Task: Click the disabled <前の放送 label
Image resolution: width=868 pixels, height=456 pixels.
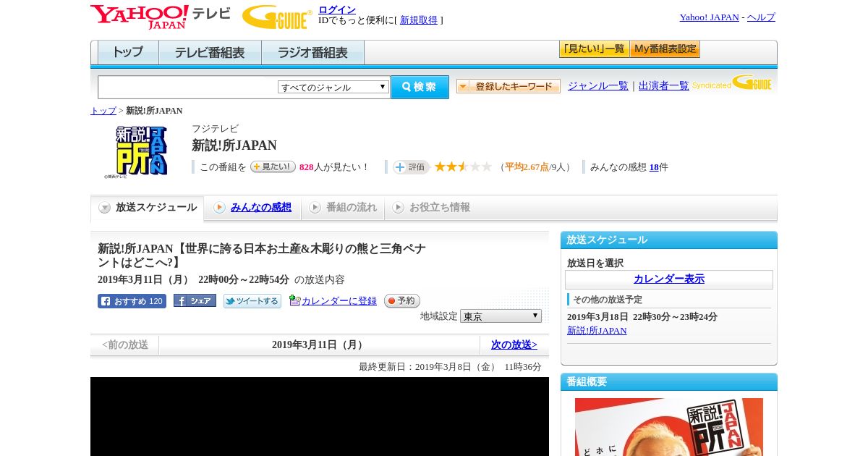Action: click(x=125, y=345)
